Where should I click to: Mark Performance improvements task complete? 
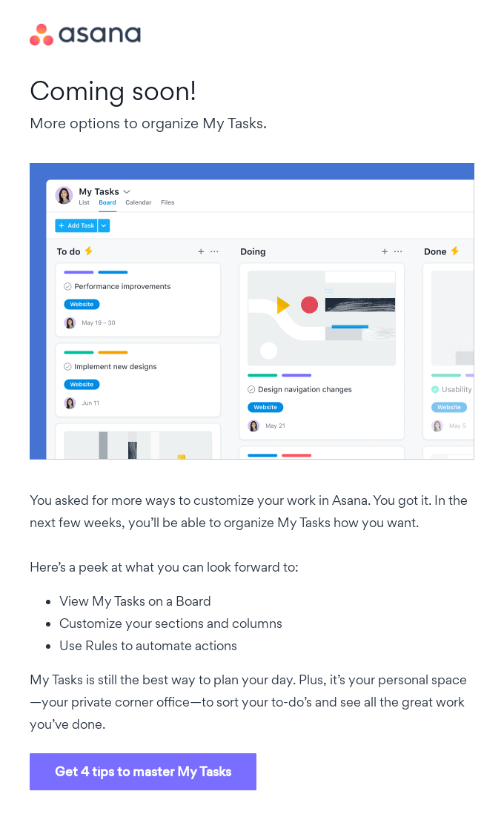(67, 287)
